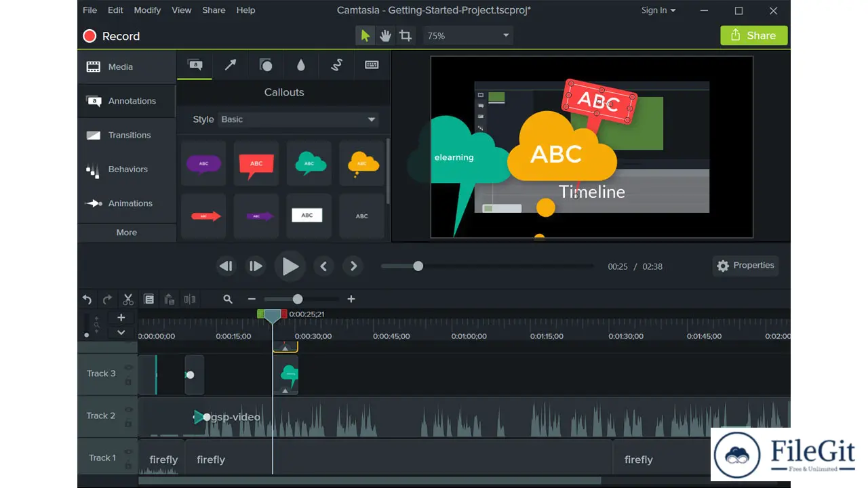Screen dimensions: 868x488
Task: Select red rectangular speech callout
Action: coord(256,163)
